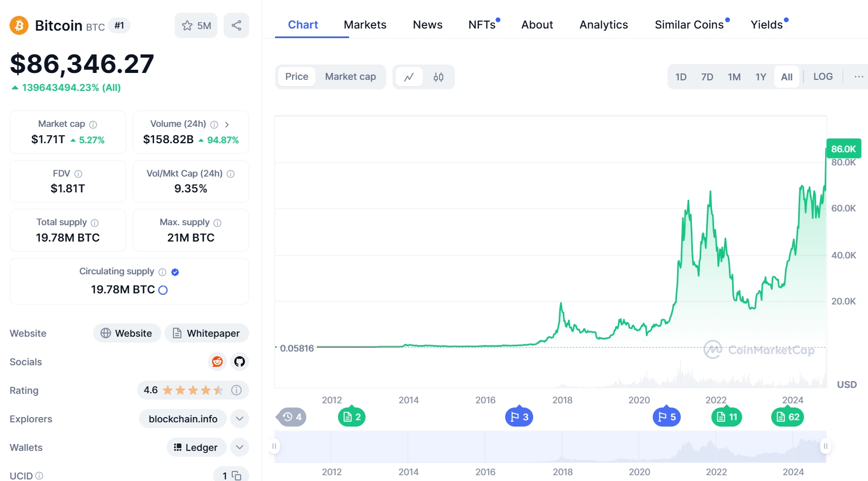This screenshot has width=868, height=481.
Task: Open the Markets tab
Action: click(365, 25)
